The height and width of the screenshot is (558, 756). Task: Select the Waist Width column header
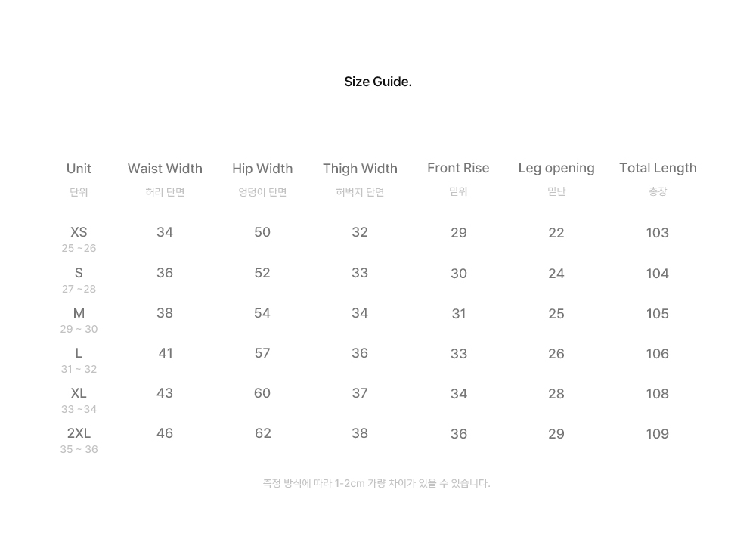(x=165, y=169)
